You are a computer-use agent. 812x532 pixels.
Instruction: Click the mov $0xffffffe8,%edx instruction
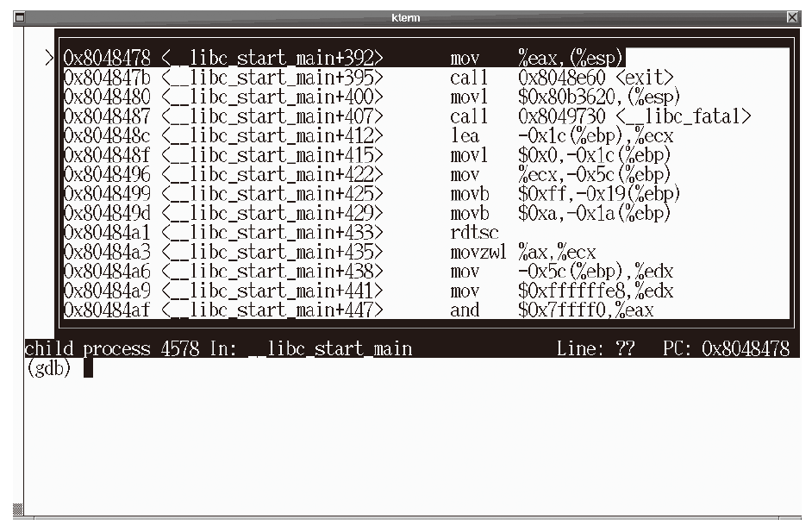(369, 291)
